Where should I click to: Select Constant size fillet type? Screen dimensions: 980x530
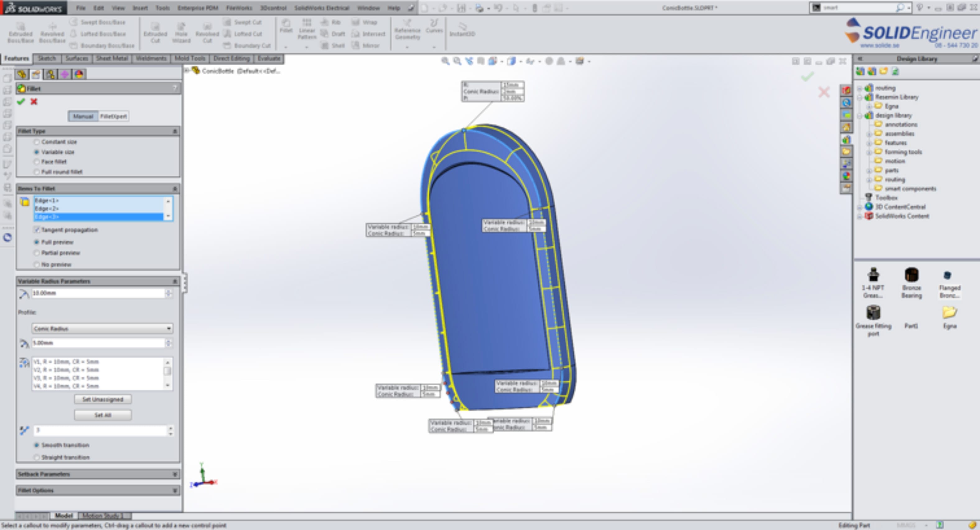tap(37, 142)
